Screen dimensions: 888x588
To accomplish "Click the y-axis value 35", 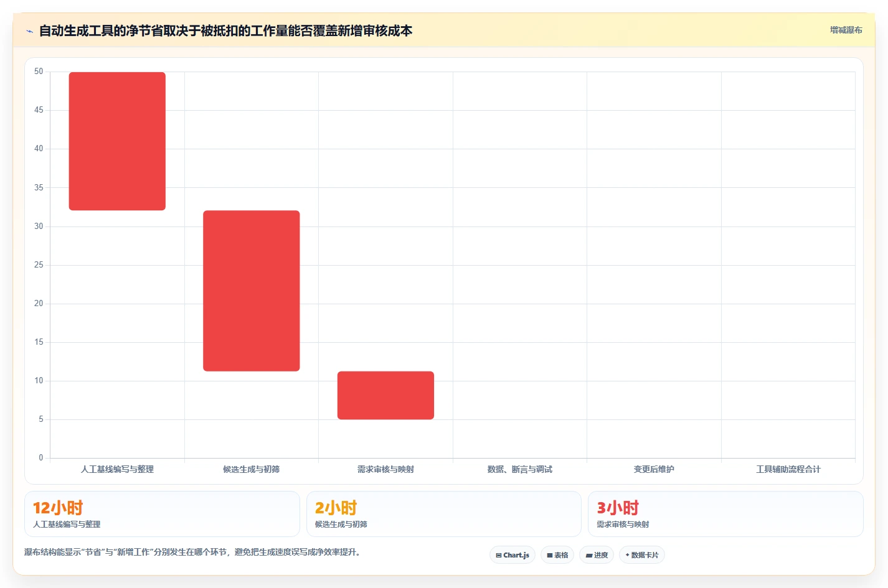I will point(39,188).
